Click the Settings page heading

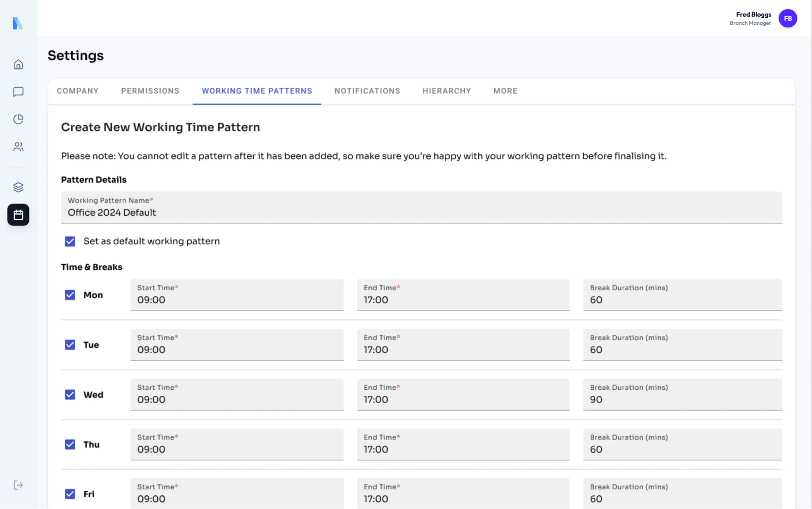point(76,55)
